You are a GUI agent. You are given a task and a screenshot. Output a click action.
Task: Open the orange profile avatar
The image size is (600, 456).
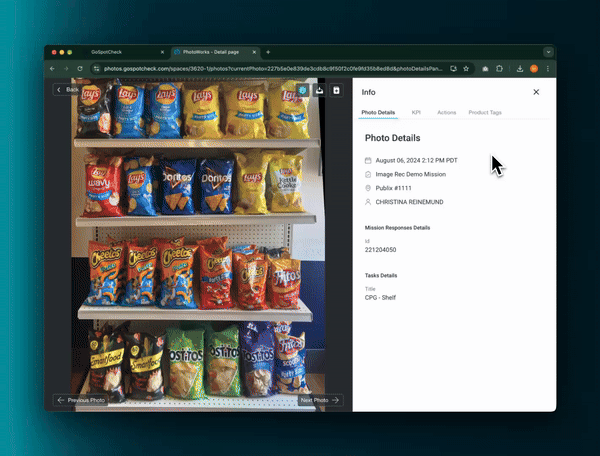click(534, 69)
